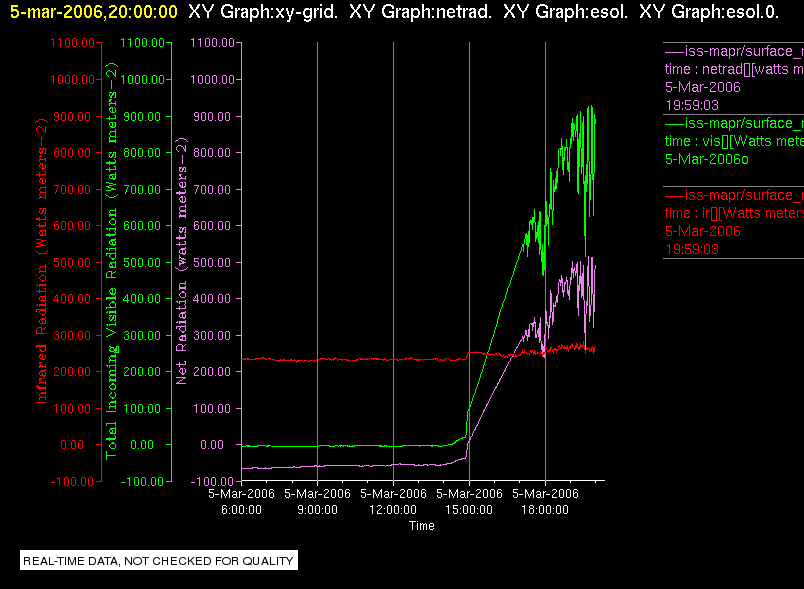Click the title text XY Graph:netrad.
Screen dimensions: 804x589
(x=420, y=12)
